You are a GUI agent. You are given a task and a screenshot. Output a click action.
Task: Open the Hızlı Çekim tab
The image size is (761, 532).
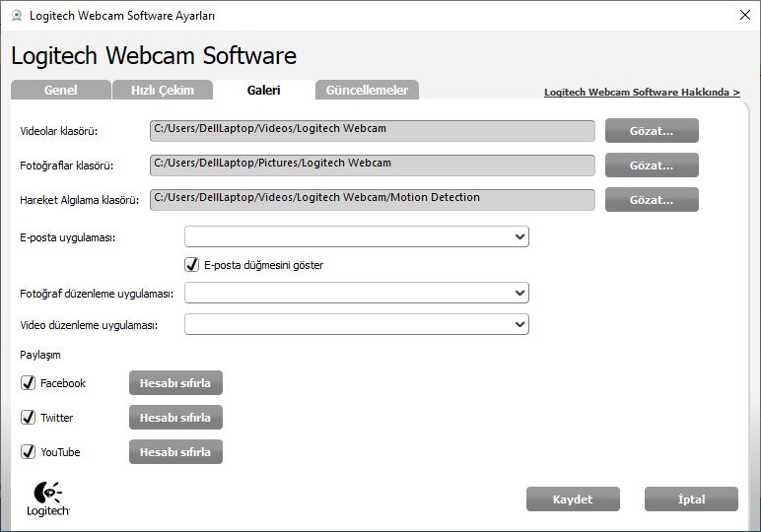[x=163, y=90]
